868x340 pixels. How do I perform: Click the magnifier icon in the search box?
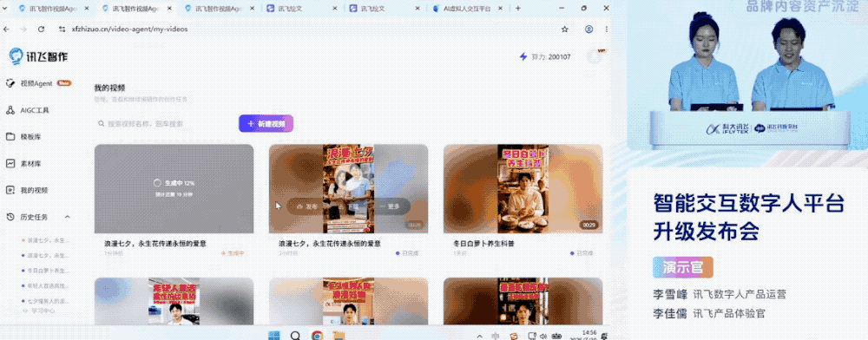(x=102, y=124)
